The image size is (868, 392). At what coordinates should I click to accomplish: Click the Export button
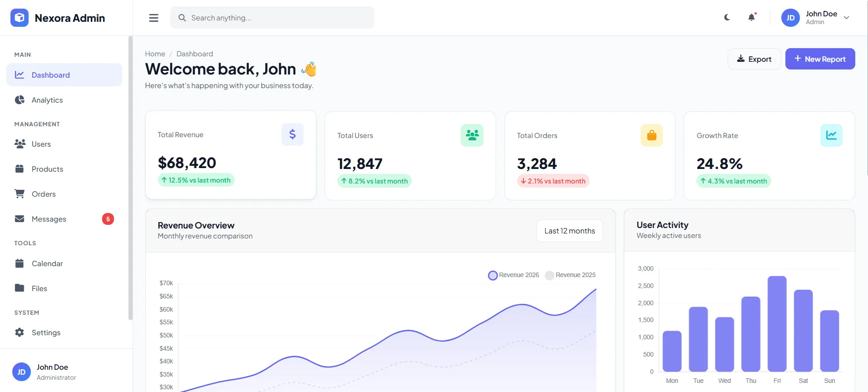point(754,59)
